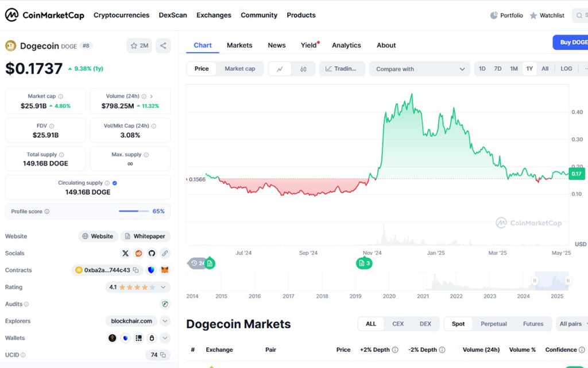Toggle LOG scale on chart
The image size is (588, 368).
tap(566, 69)
